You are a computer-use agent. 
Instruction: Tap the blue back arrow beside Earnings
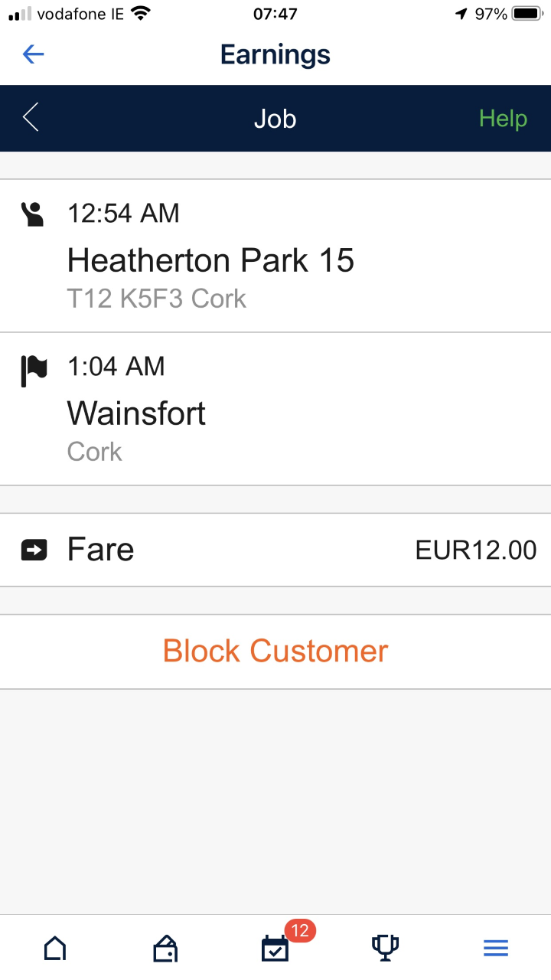point(34,54)
